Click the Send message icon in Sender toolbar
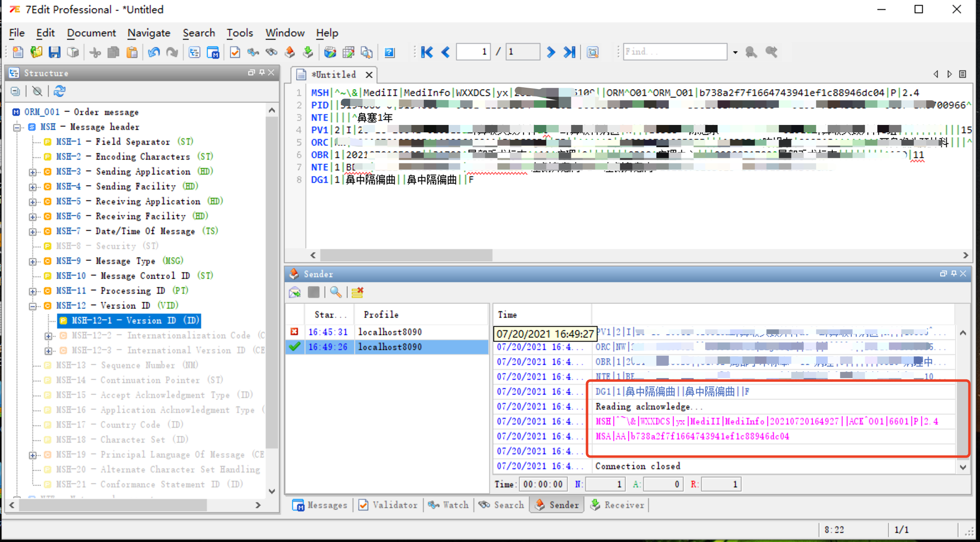 295,293
